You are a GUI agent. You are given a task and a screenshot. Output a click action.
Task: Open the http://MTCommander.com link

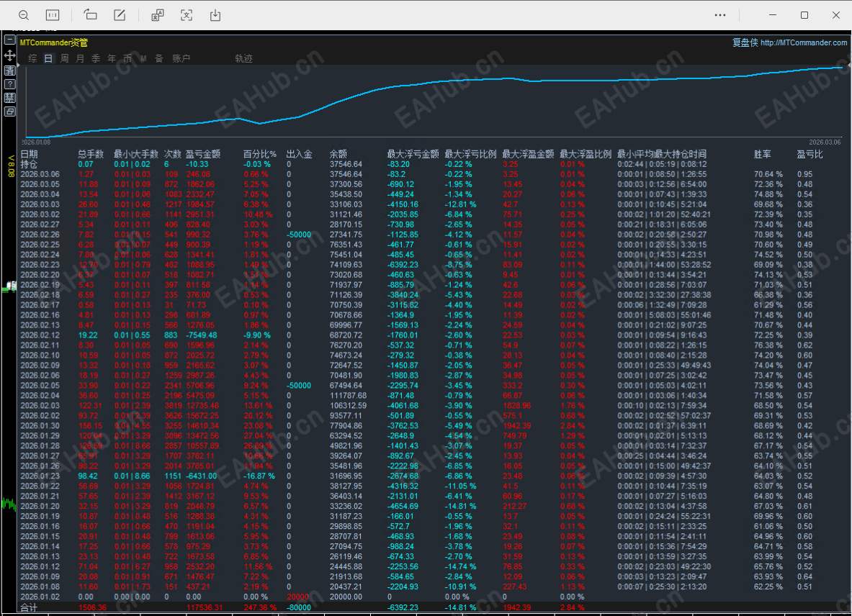pyautogui.click(x=804, y=43)
